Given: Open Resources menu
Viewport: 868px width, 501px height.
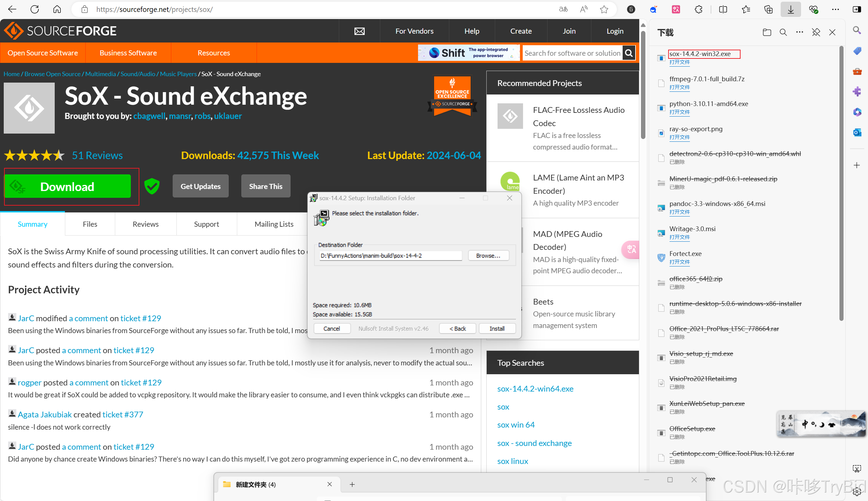Looking at the screenshot, I should [x=214, y=53].
